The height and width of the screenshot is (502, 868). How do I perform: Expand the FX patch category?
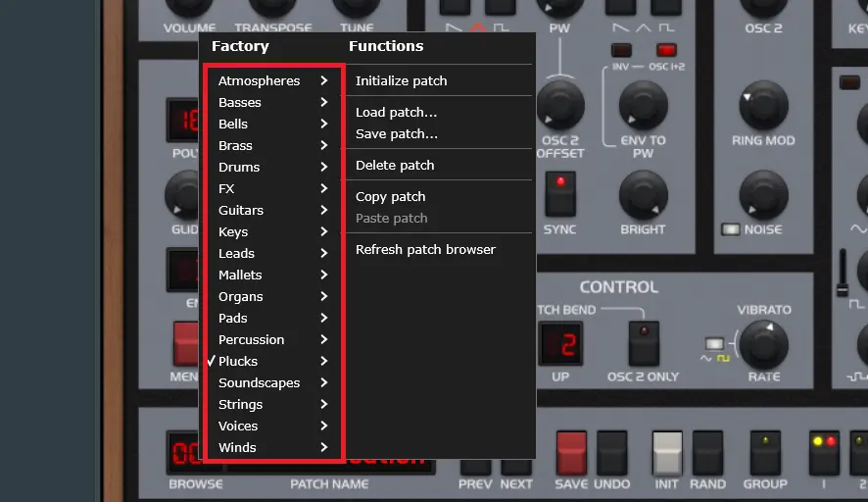[273, 189]
